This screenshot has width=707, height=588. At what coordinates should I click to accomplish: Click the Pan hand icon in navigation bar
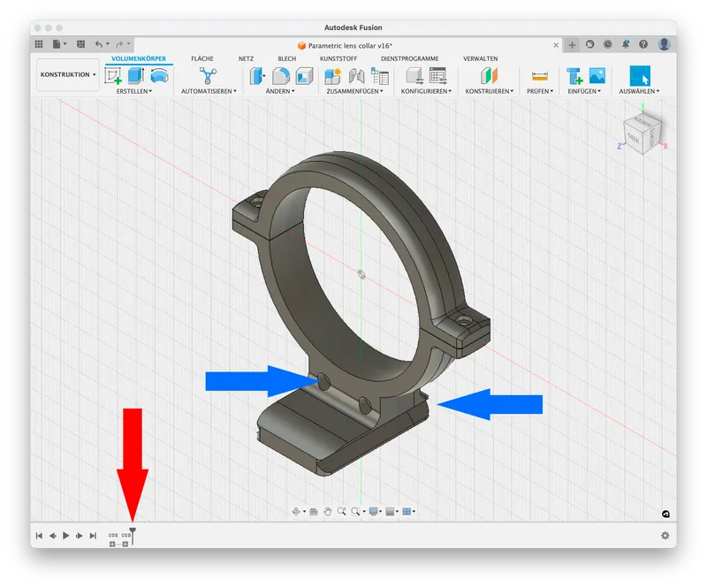point(327,511)
